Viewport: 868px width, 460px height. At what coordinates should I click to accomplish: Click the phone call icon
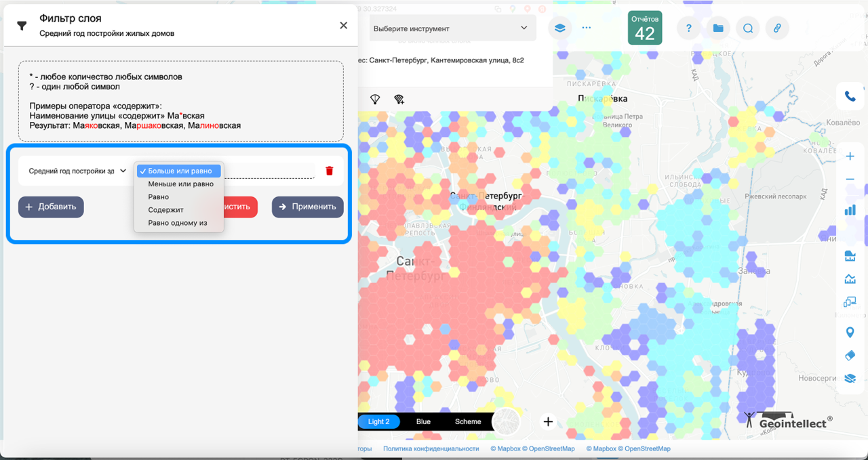(x=850, y=97)
